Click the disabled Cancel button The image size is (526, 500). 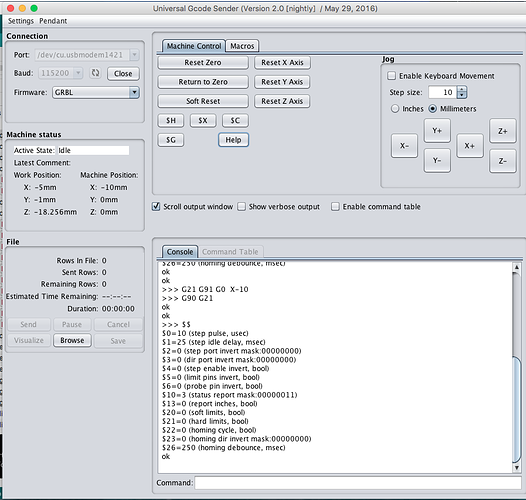coord(118,324)
